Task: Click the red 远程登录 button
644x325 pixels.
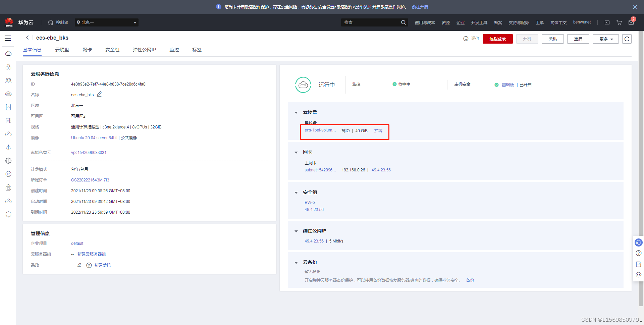Action: tap(497, 39)
